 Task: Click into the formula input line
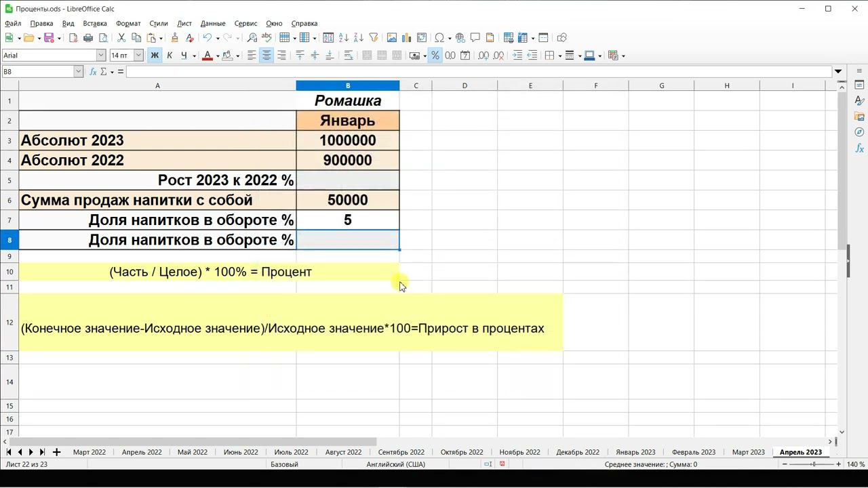(x=479, y=71)
